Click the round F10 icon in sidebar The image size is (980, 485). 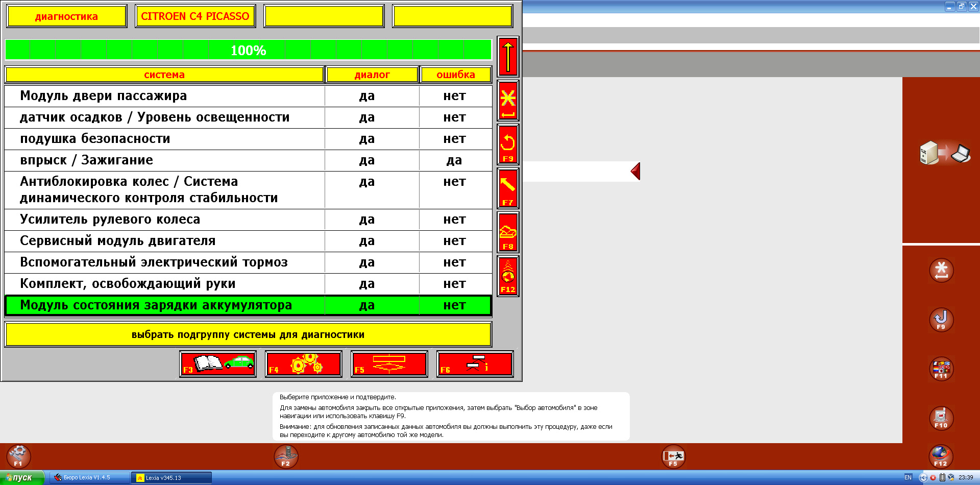[x=941, y=418]
